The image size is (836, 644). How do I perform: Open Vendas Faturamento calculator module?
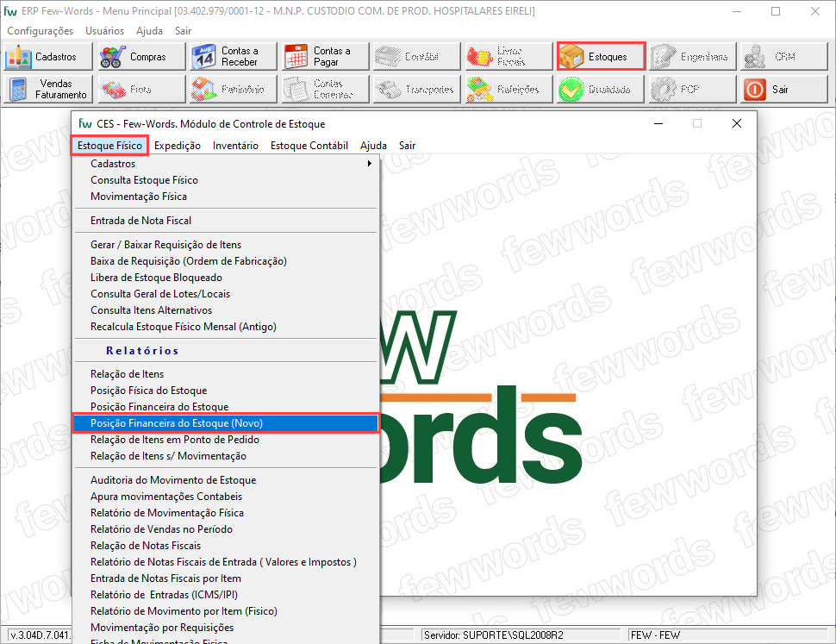48,89
